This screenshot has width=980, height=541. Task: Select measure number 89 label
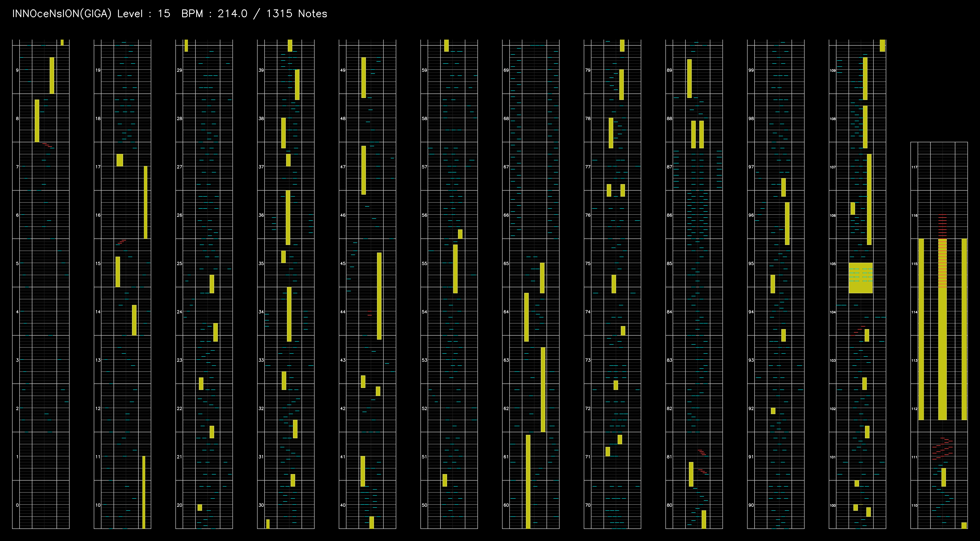click(670, 70)
